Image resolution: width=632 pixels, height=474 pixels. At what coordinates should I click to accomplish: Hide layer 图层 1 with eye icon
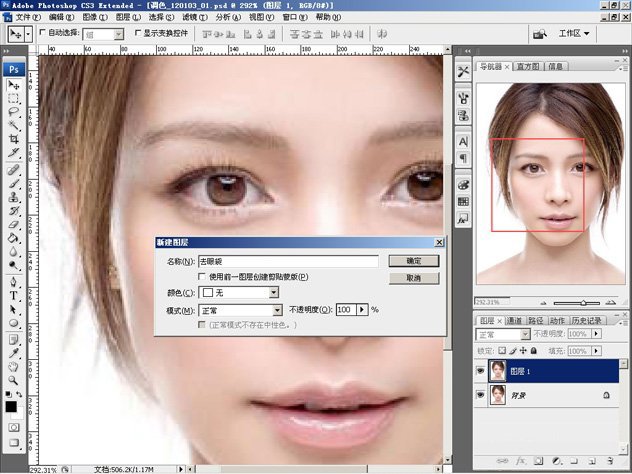pos(481,369)
